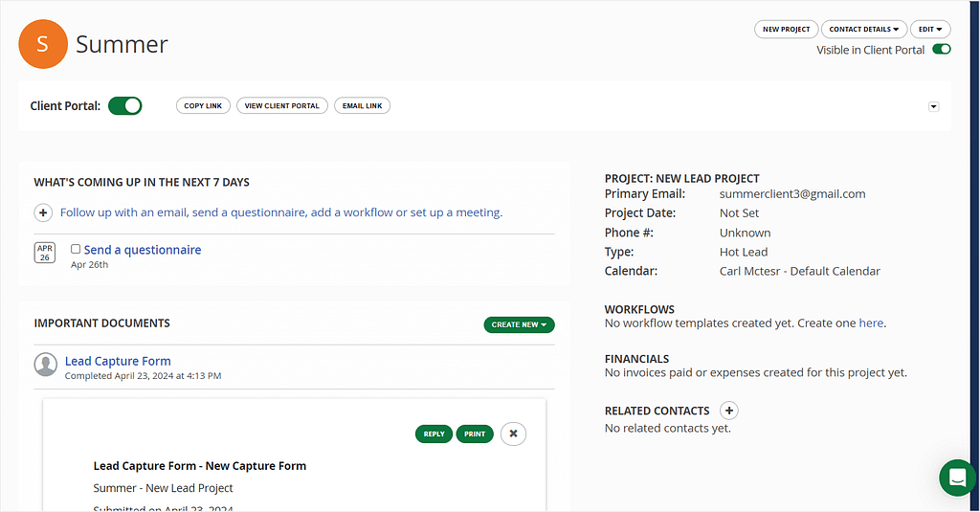The image size is (980, 512).
Task: Add a related contact with plus icon
Action: point(728,411)
